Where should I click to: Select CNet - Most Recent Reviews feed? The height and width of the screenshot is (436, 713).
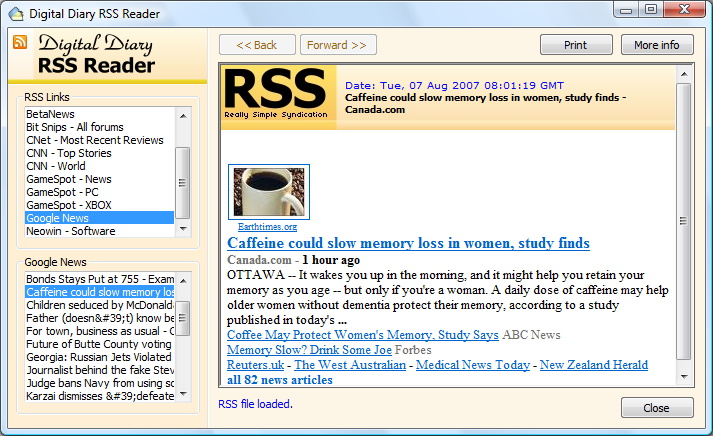click(x=100, y=140)
